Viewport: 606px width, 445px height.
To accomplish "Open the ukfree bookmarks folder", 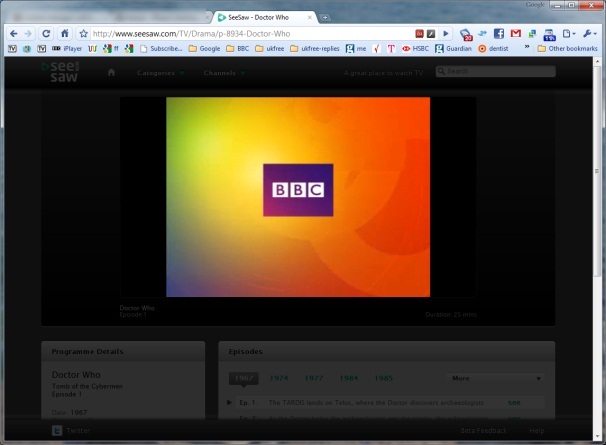I will coord(270,49).
